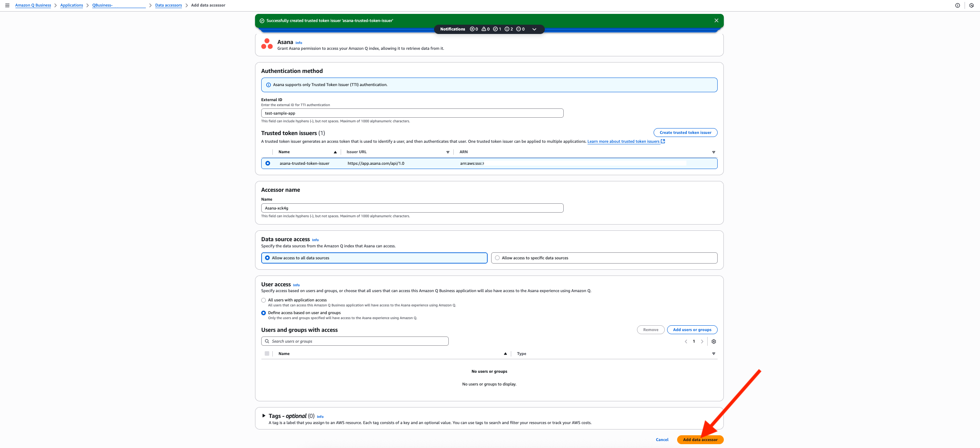Choose All users with application access
The height and width of the screenshot is (448, 980).
(264, 300)
